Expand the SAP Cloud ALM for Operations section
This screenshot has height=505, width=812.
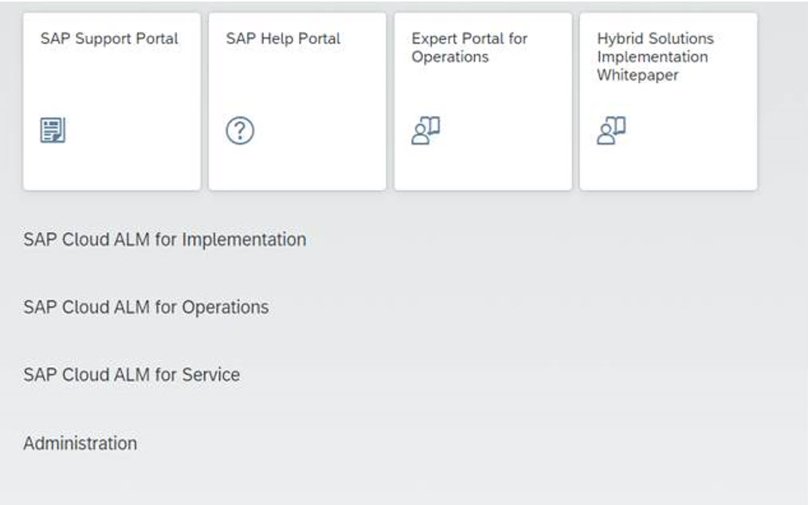pyautogui.click(x=146, y=307)
